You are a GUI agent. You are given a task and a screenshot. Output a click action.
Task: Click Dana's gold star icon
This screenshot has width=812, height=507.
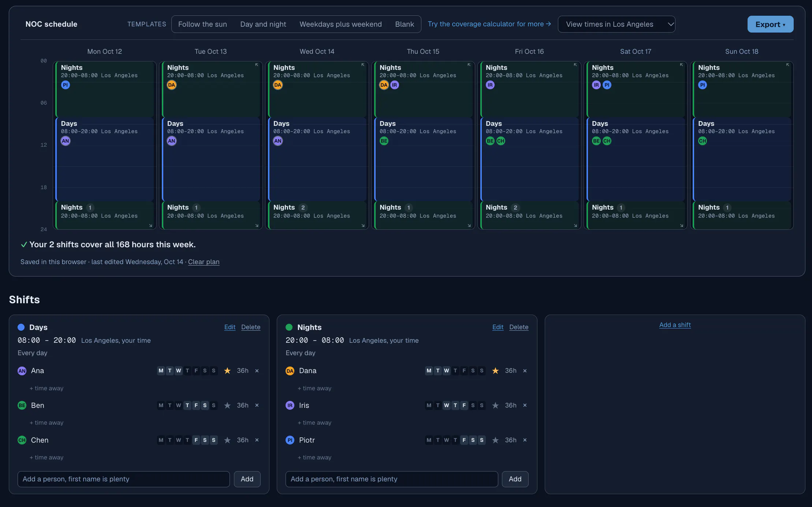pos(495,371)
